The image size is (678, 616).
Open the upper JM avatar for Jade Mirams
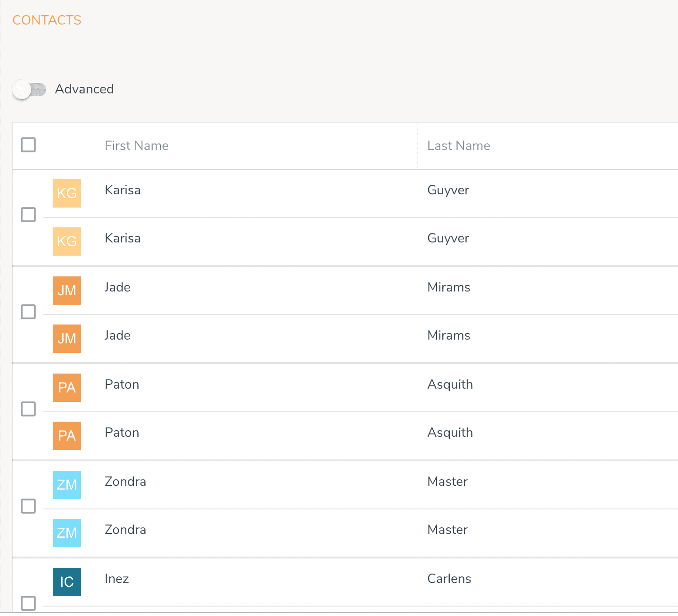coord(67,291)
